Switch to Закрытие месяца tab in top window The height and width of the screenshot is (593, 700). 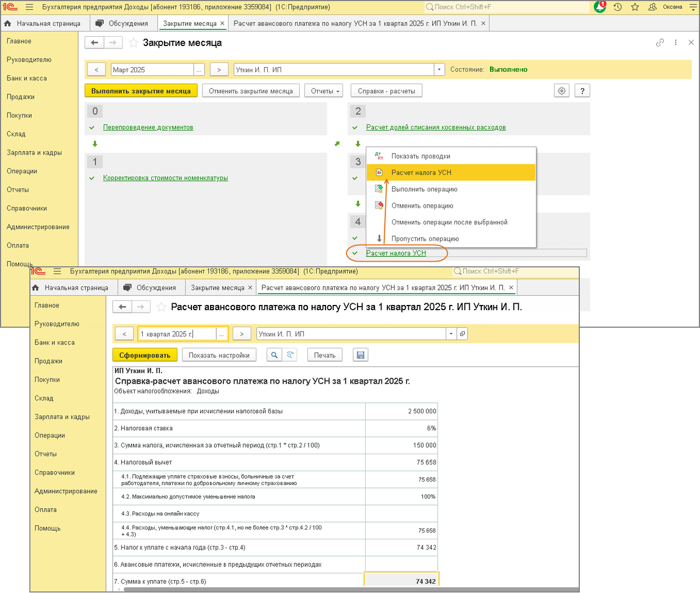[x=190, y=23]
